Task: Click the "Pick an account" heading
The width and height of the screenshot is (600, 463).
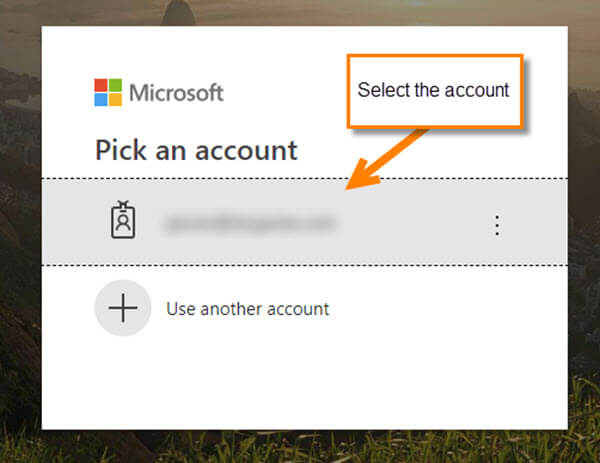Action: (196, 150)
